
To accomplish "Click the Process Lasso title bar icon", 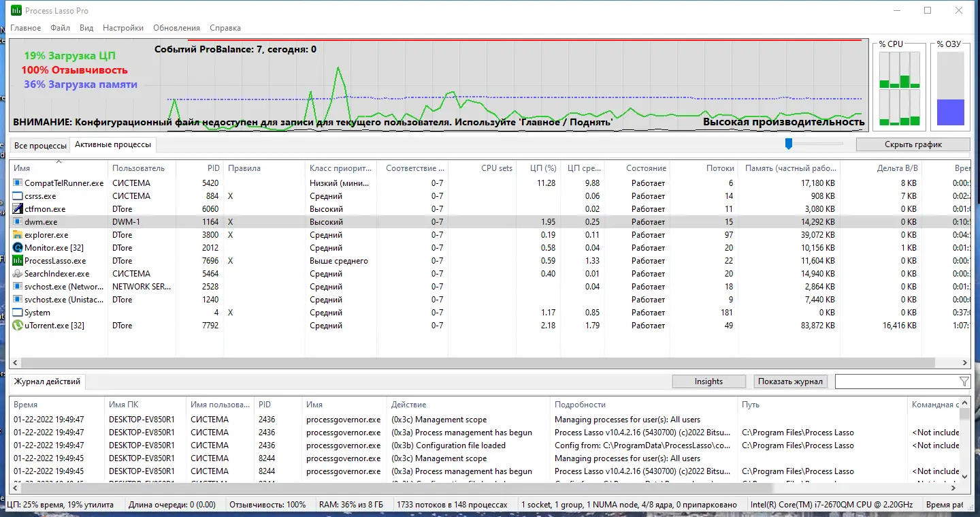I will click(16, 11).
